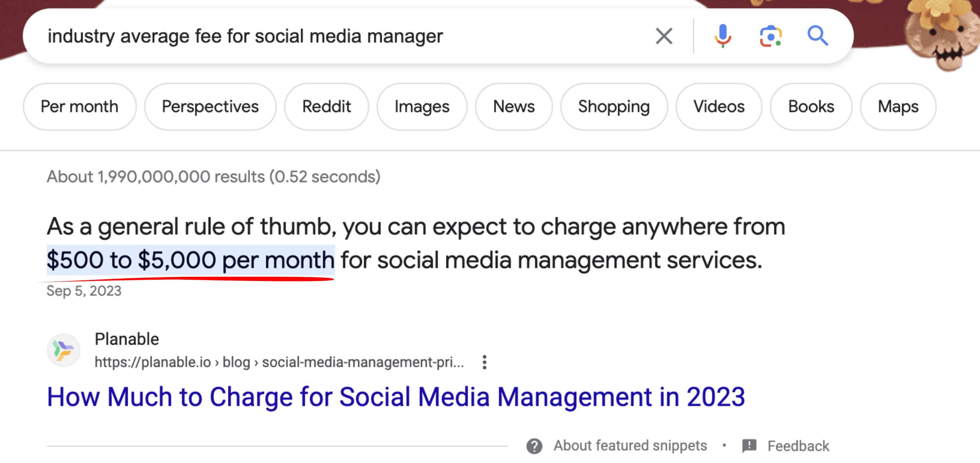Select the Books filter chip
The image size is (980, 463).
[x=811, y=106]
